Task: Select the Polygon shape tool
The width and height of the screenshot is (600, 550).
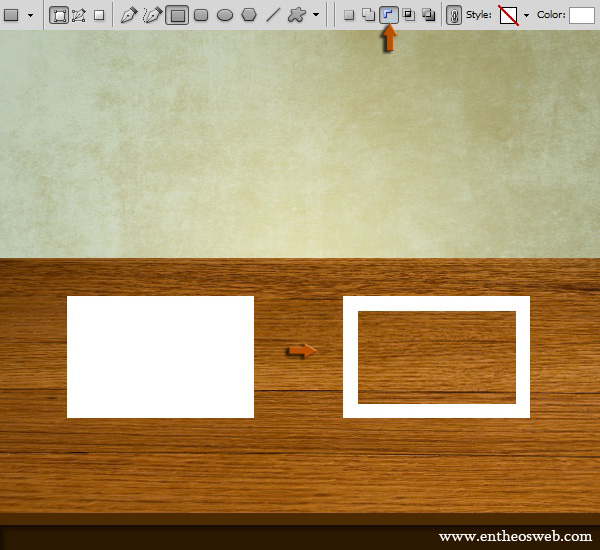Action: tap(249, 15)
